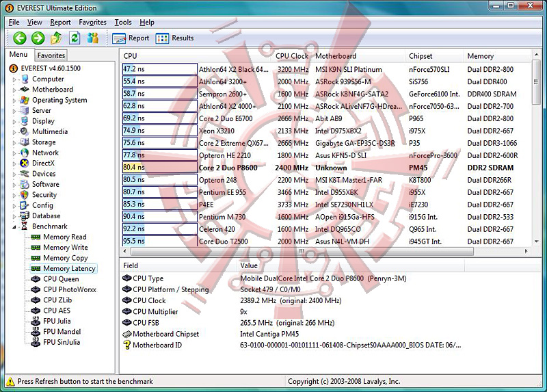
Task: Select the FPU Mandel benchmark
Action: pos(62,332)
